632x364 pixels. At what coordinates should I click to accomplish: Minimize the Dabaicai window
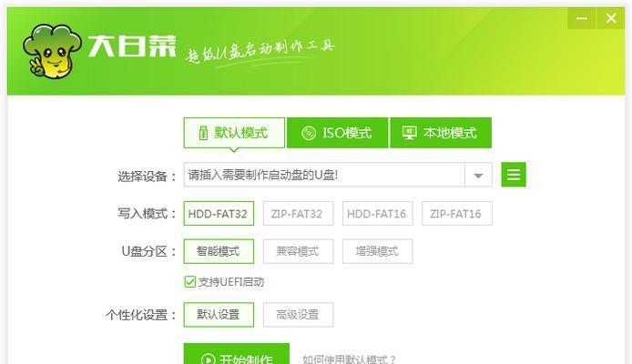pyautogui.click(x=581, y=18)
